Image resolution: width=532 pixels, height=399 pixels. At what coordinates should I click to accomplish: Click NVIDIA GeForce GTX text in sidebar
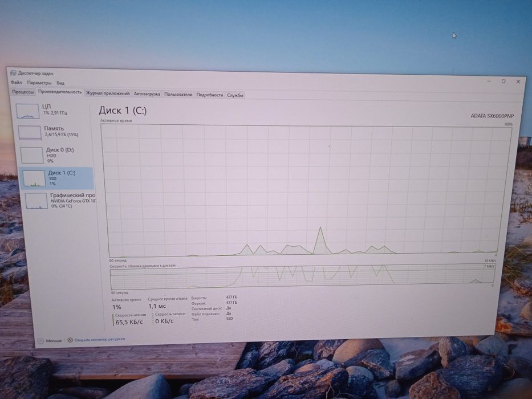click(74, 201)
